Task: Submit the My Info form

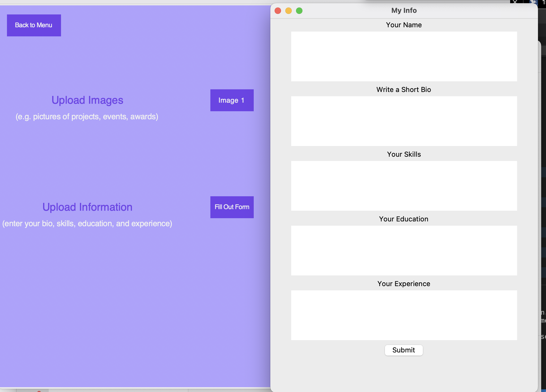Action: [x=403, y=350]
